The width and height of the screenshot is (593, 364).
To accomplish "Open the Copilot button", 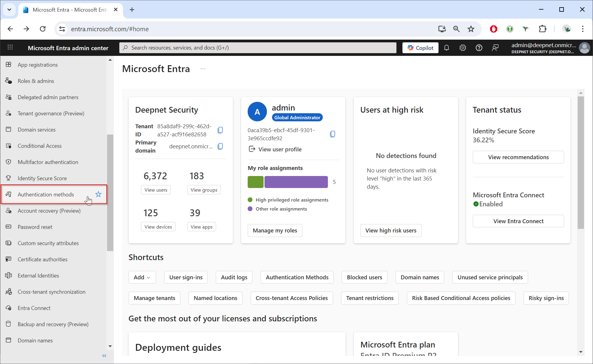I will click(420, 48).
